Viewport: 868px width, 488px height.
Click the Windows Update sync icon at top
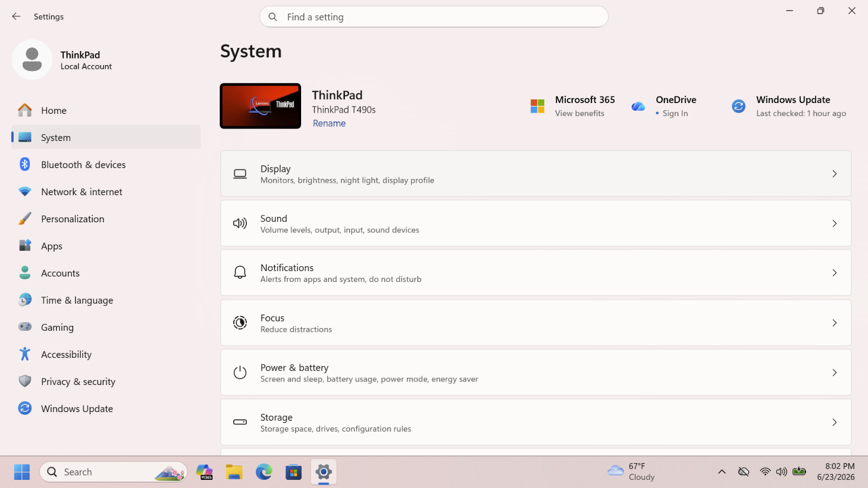click(738, 106)
